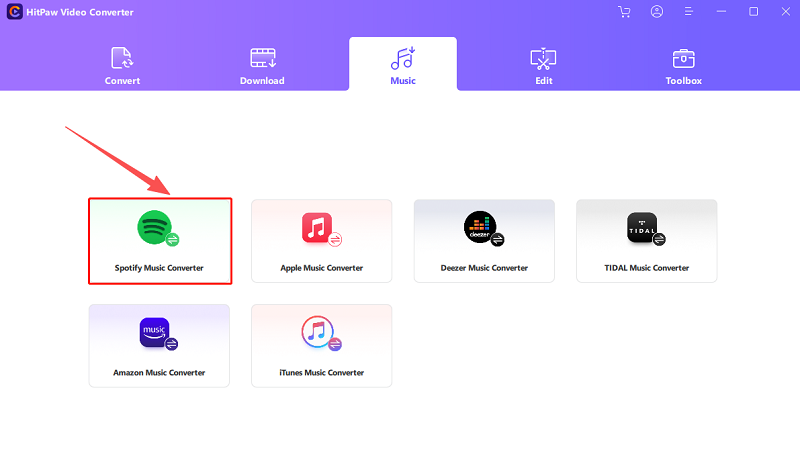Click the HitPaw app logo icon
This screenshot has width=800, height=460.
[x=14, y=12]
